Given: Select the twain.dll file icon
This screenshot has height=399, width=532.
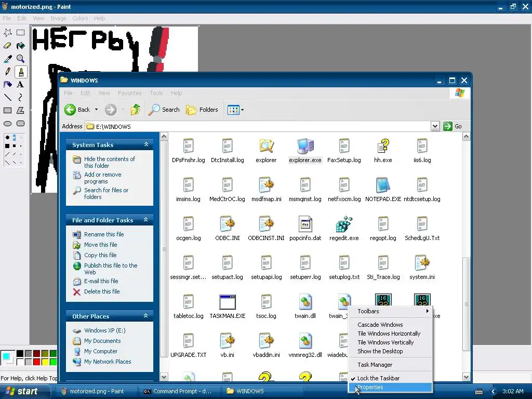Looking at the screenshot, I should 305,306.
